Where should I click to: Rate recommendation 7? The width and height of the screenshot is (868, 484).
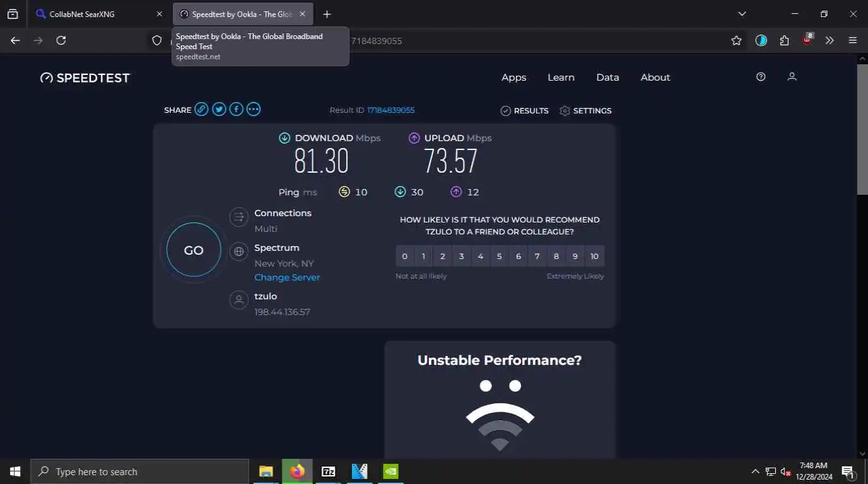pos(537,256)
